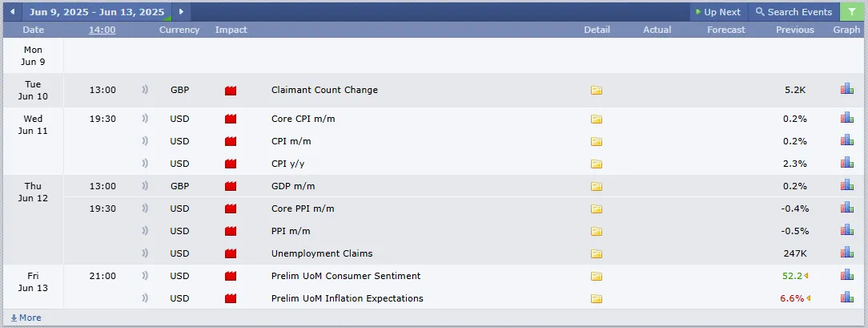Click the Impact column header
Image resolution: width=868 pixels, height=328 pixels.
coord(231,30)
